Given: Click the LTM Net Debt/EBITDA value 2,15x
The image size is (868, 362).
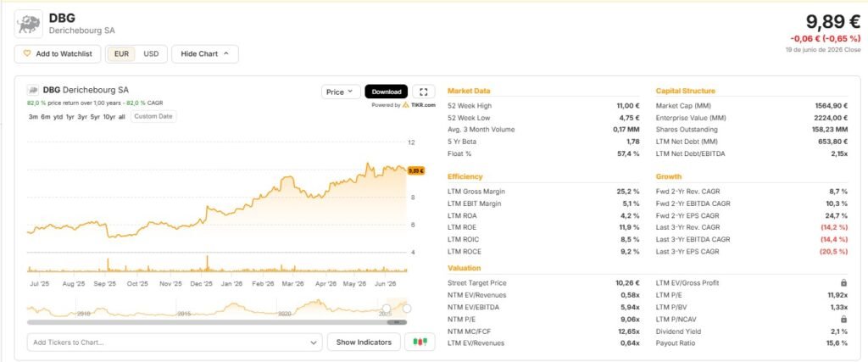Looking at the screenshot, I should pos(839,153).
